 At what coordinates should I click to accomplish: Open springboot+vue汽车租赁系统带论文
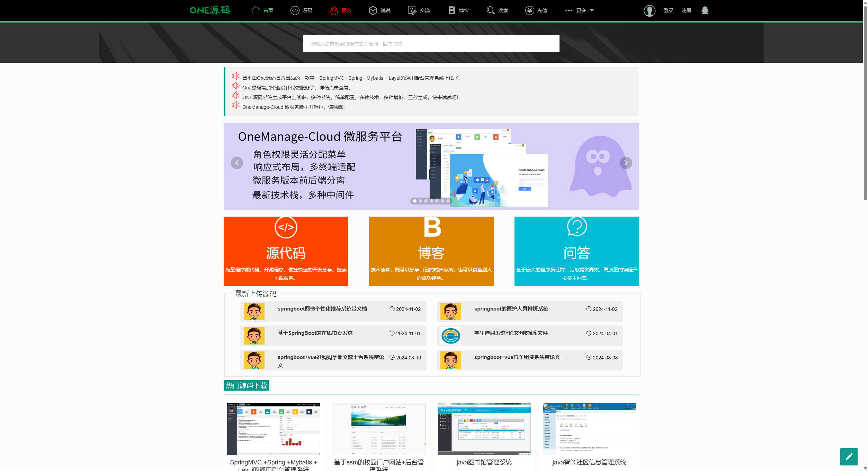517,357
